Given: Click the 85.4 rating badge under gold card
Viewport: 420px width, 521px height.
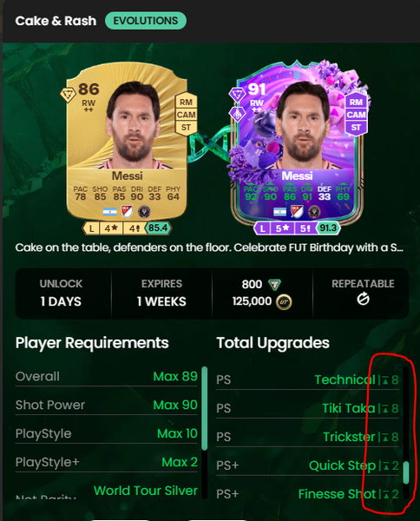Looking at the screenshot, I should (x=158, y=228).
